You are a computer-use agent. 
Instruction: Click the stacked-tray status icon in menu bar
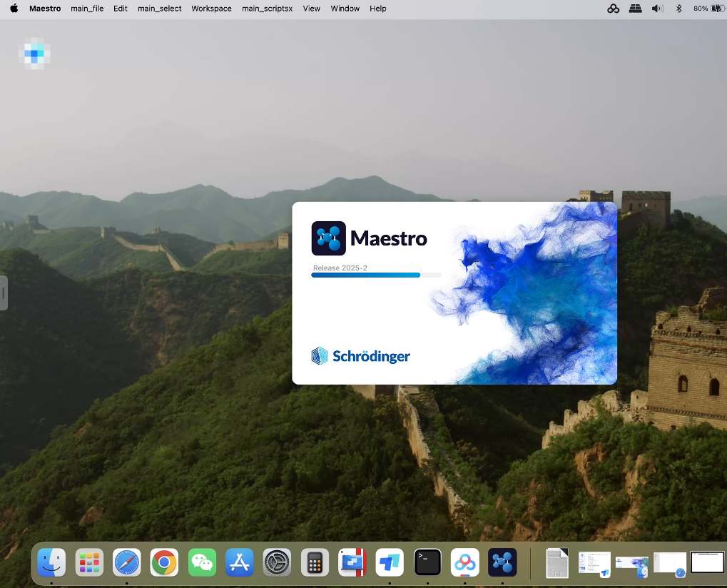(x=635, y=9)
